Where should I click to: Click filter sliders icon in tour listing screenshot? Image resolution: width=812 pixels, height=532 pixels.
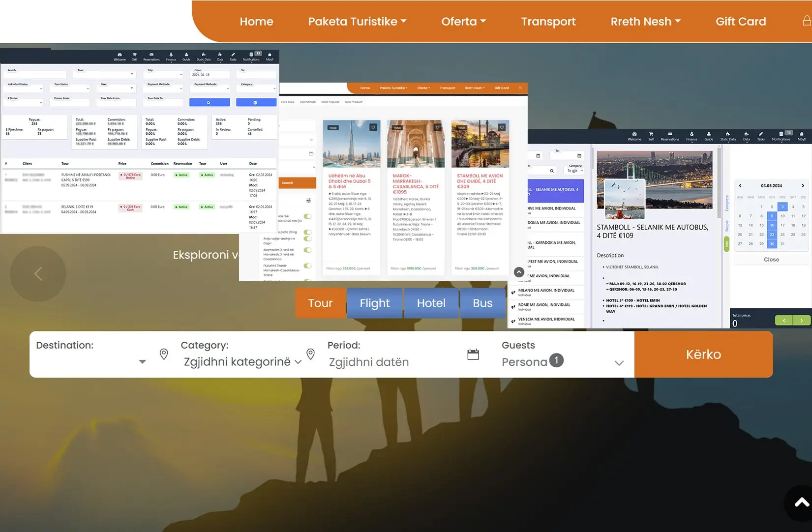pyautogui.click(x=308, y=201)
